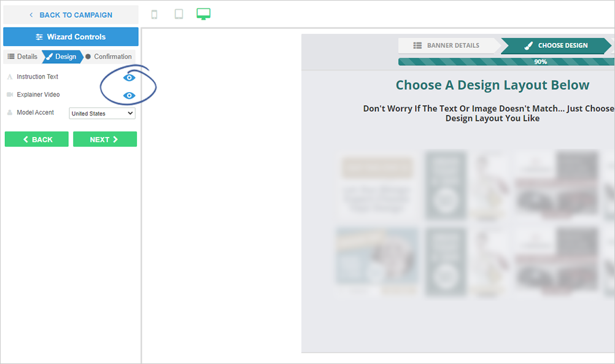Viewport: 615px width, 364px height.
Task: Click the Instruction Text letter icon
Action: [x=10, y=77]
